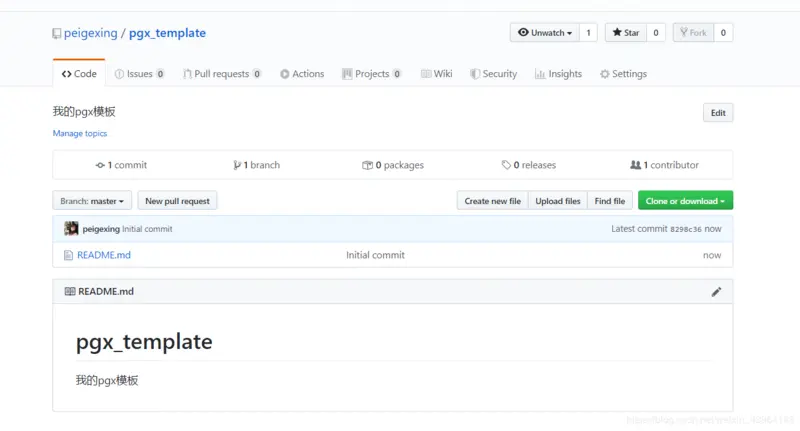View the Insights tab
Image resolution: width=800 pixels, height=431 pixels.
[x=558, y=73]
